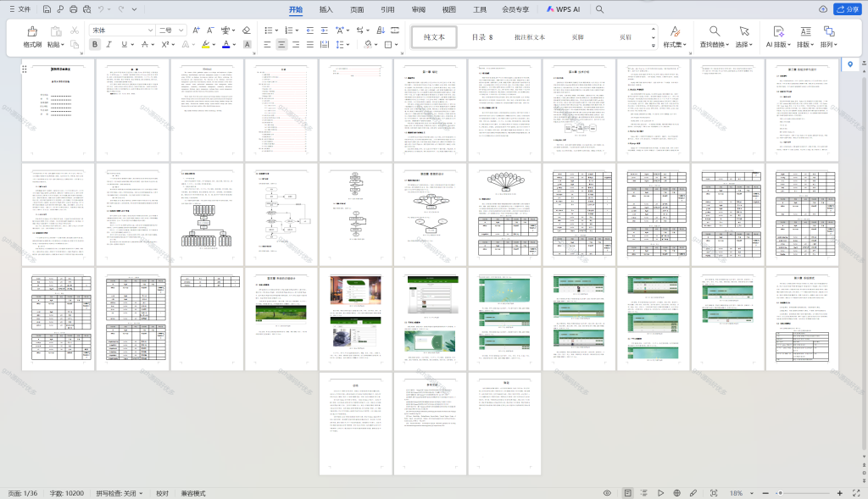
Task: Click zoom in plus button
Action: (x=840, y=493)
